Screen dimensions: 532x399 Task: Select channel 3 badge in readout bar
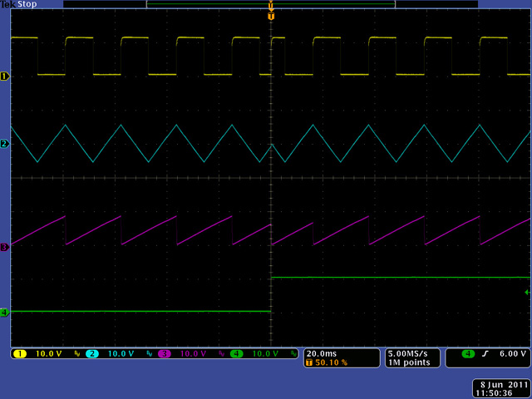[x=165, y=353]
